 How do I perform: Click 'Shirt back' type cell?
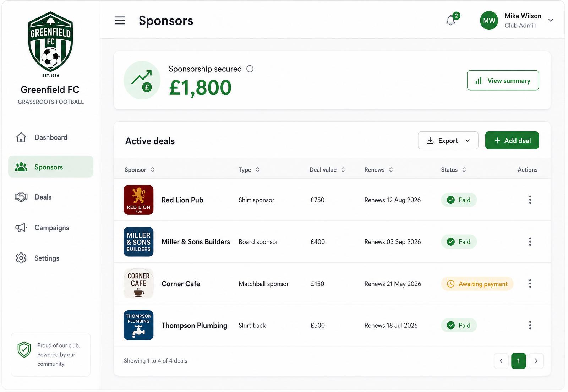coord(252,325)
